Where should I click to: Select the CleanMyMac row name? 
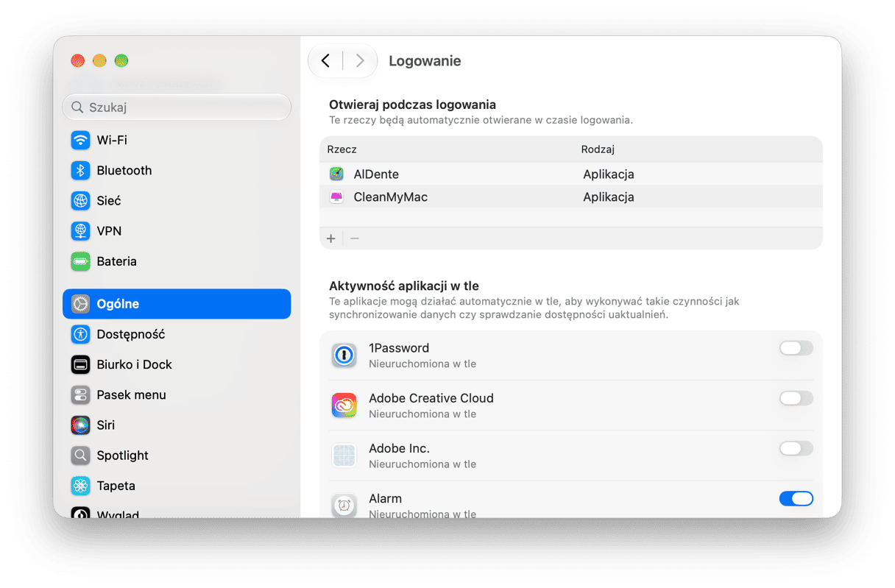point(391,197)
